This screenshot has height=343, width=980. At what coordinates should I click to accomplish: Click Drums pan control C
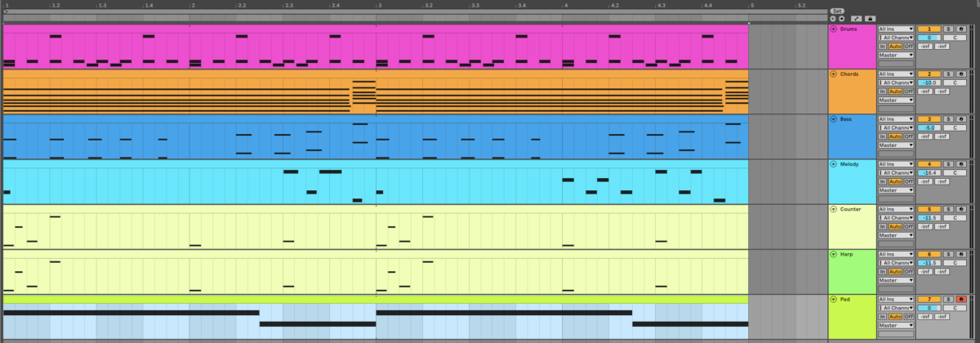click(x=955, y=38)
